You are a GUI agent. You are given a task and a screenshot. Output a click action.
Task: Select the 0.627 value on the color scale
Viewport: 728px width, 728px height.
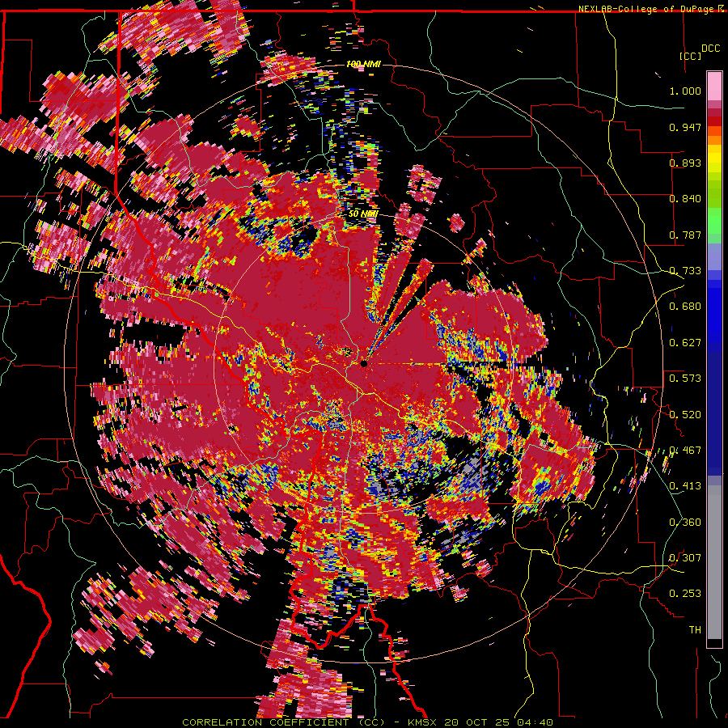coord(685,343)
